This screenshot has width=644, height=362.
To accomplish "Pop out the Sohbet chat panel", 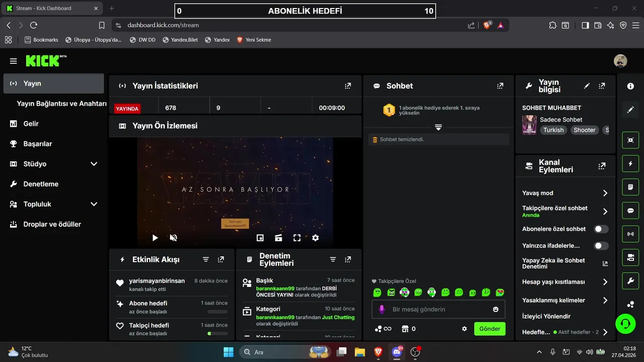I will 500,86.
